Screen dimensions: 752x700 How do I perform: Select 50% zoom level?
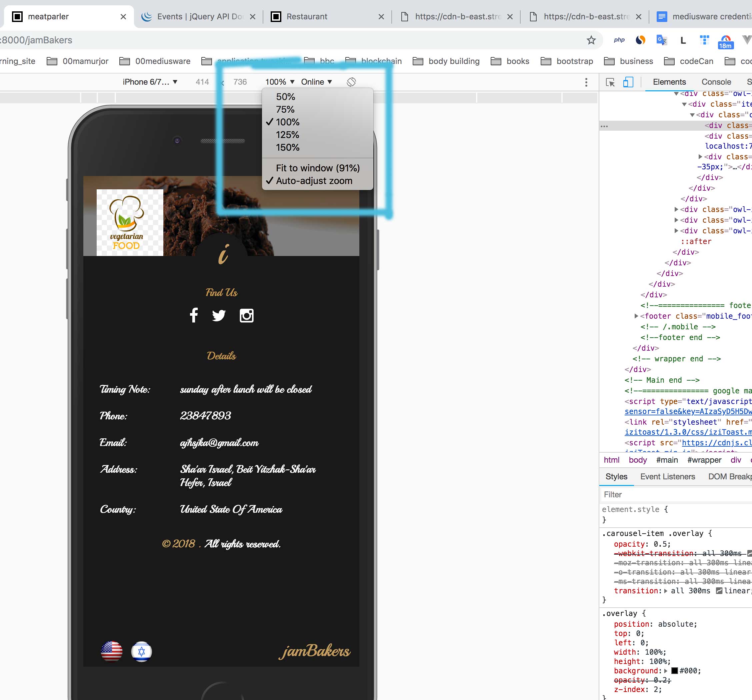[x=317, y=97]
